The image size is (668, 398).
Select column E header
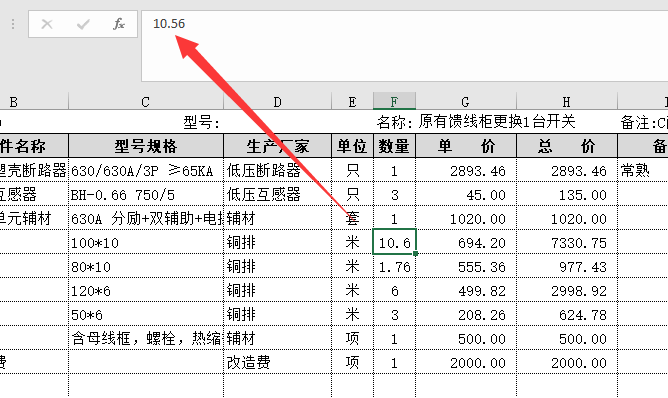click(x=352, y=102)
